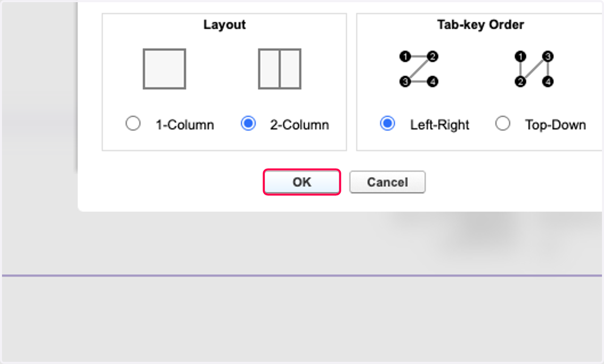Viewport: 604px width, 364px height.
Task: Select the 1-Column radio button
Action: click(133, 124)
